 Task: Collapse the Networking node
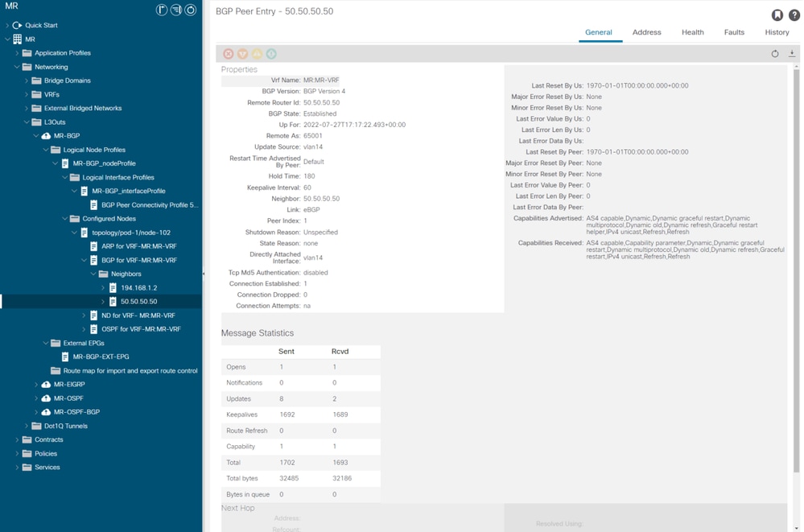(x=17, y=67)
